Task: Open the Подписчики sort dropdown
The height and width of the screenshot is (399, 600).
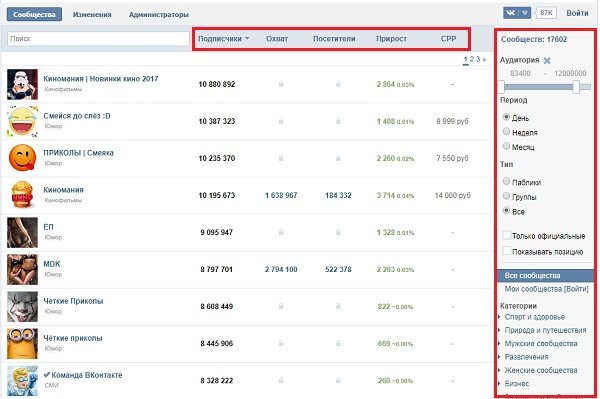Action: 223,39
